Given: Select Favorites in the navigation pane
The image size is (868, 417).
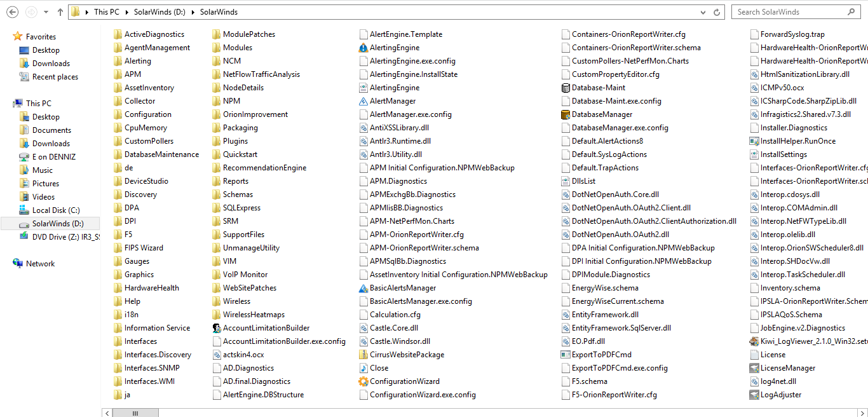Looking at the screenshot, I should 41,37.
